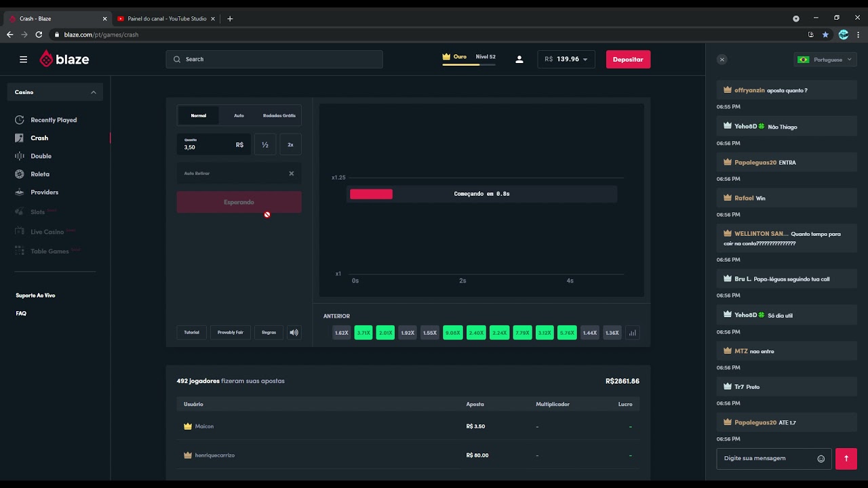868x488 pixels.
Task: Click the Search box
Action: tap(274, 60)
